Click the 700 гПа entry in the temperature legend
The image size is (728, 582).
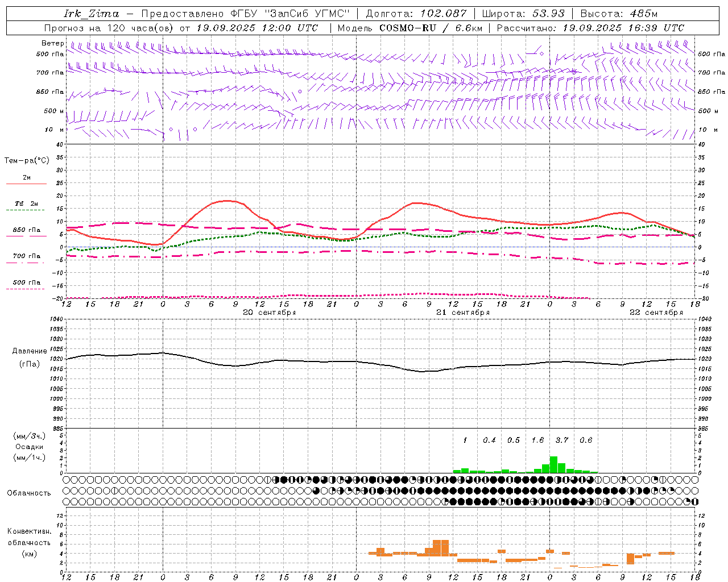(x=27, y=256)
